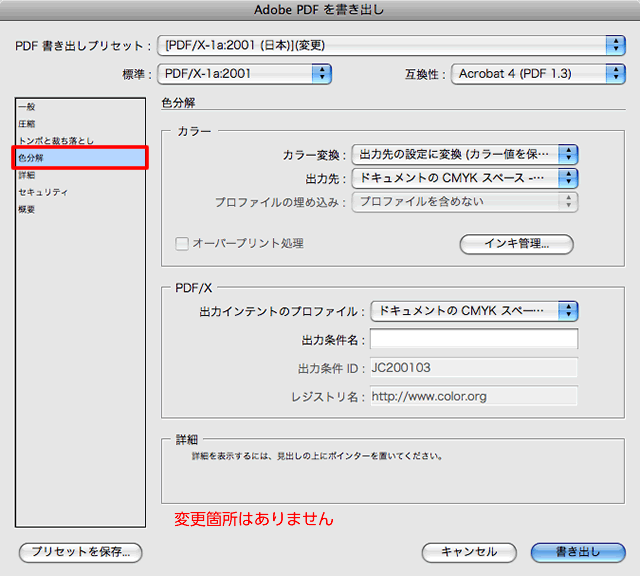640x576 pixels.
Task: Click the キャンセル button
Action: [469, 552]
